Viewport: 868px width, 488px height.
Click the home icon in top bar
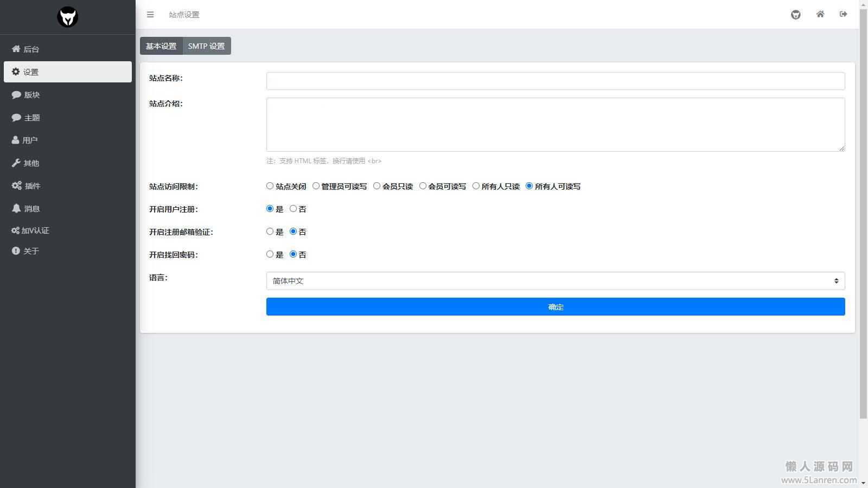820,15
